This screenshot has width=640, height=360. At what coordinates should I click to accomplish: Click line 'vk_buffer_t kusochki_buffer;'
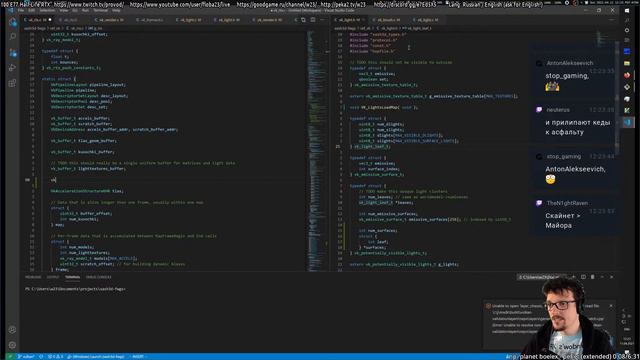[x=82, y=152]
